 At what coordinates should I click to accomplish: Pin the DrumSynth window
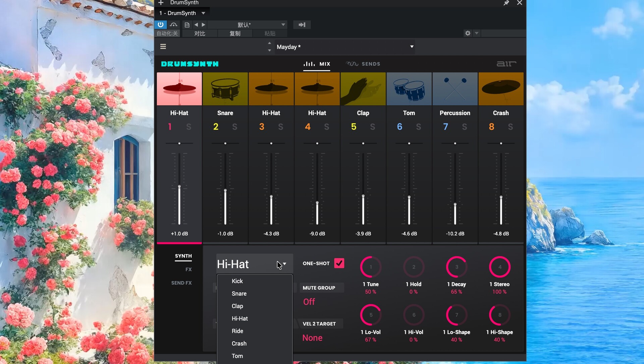pyautogui.click(x=506, y=3)
